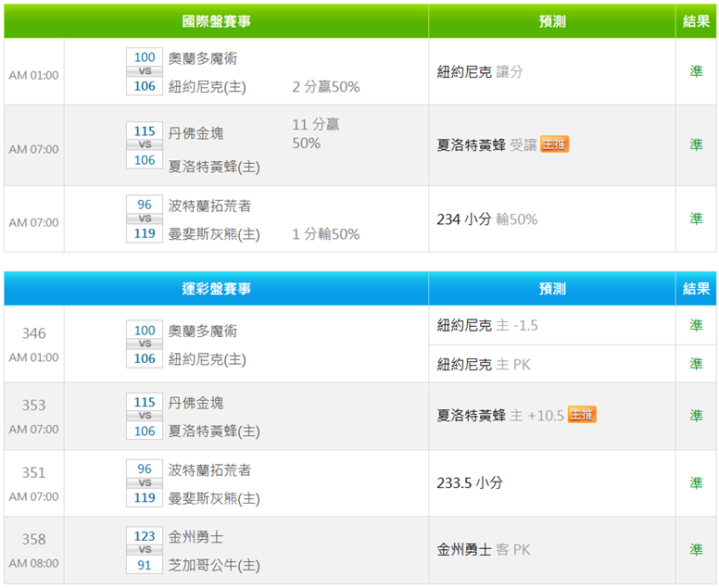Image resolution: width=719 pixels, height=588 pixels.
Task: Click the 233.5 小分 prediction
Action: point(470,482)
